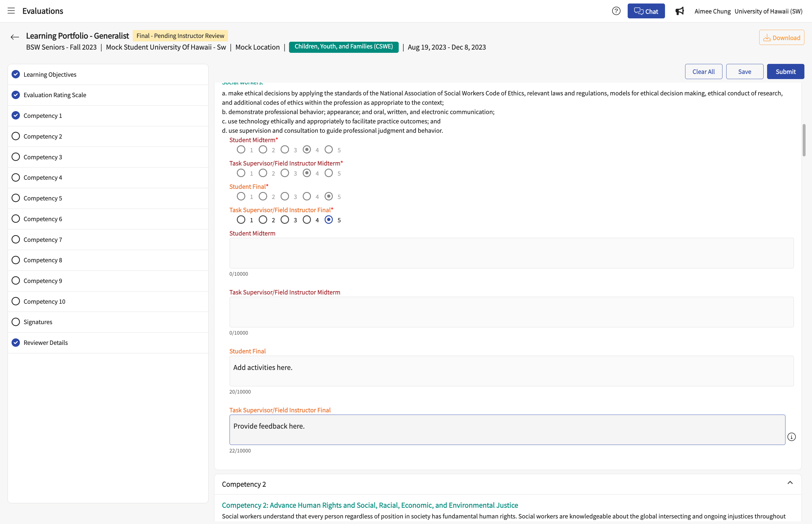This screenshot has width=812, height=524.
Task: Click the help question mark icon
Action: pos(616,11)
